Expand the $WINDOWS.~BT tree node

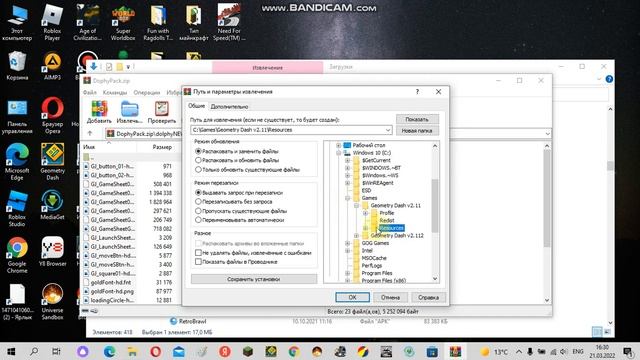coord(348,168)
